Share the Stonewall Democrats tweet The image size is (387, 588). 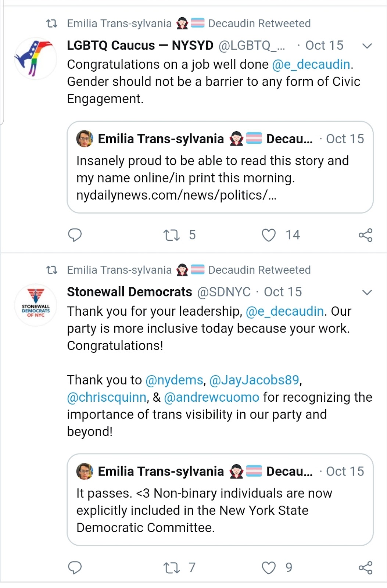pos(366,568)
